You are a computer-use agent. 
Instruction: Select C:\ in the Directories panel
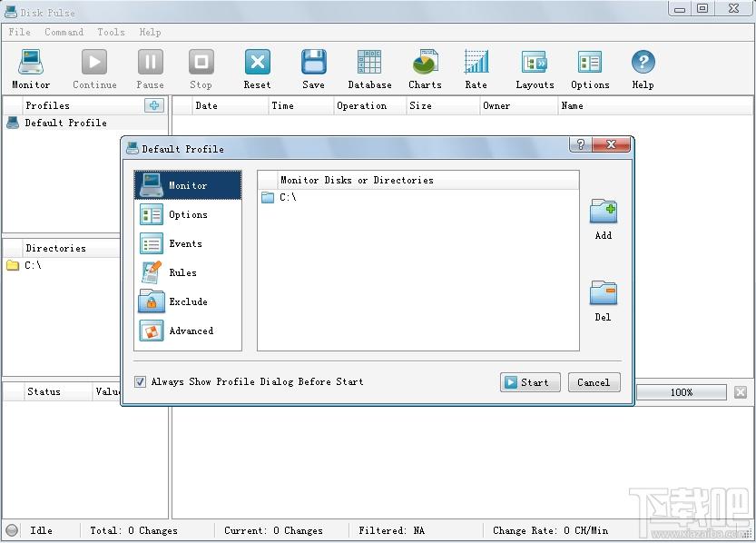tap(33, 265)
